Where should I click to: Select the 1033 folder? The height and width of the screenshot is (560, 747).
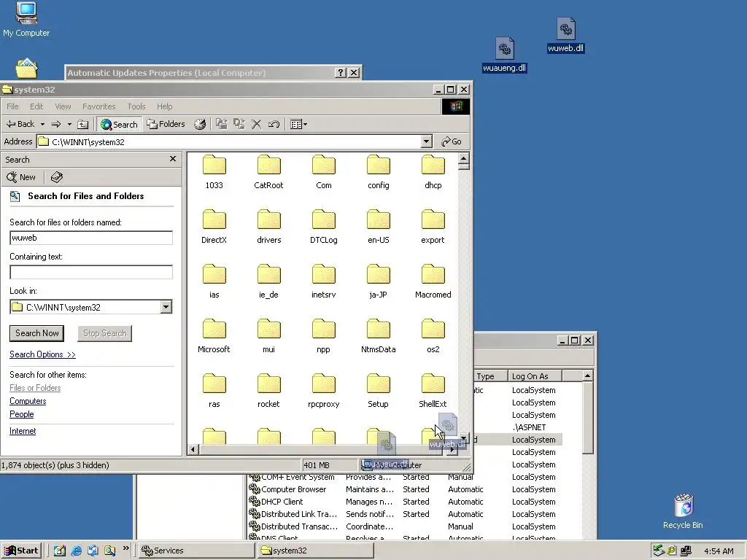[x=214, y=172]
